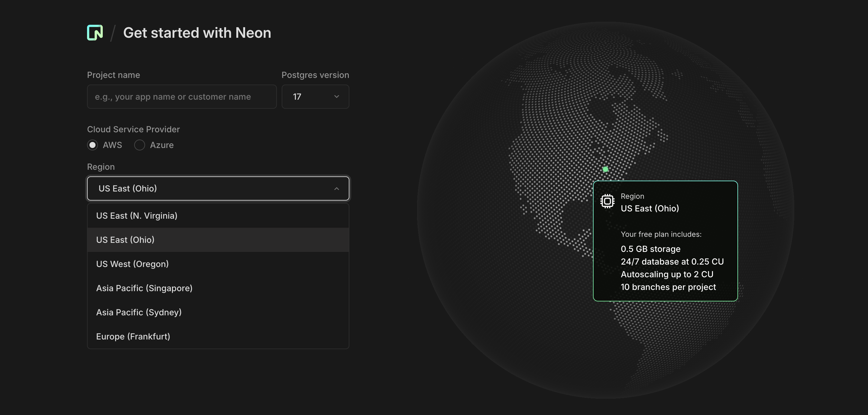Click the Neon logo icon
Image resolution: width=868 pixels, height=415 pixels.
tap(95, 33)
